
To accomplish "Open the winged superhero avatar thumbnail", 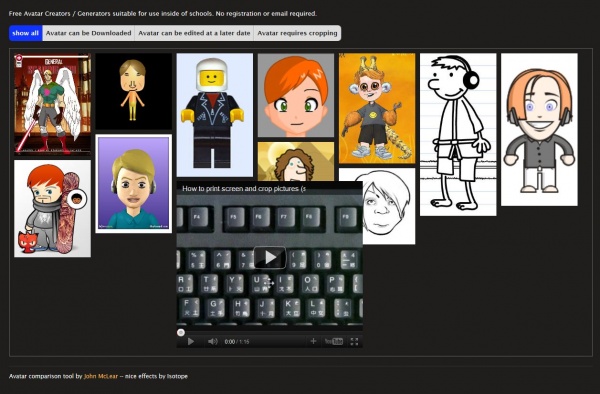I will (x=52, y=104).
